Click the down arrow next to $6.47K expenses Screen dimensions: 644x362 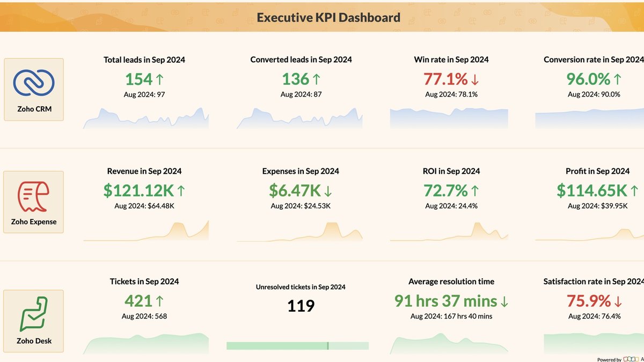328,191
